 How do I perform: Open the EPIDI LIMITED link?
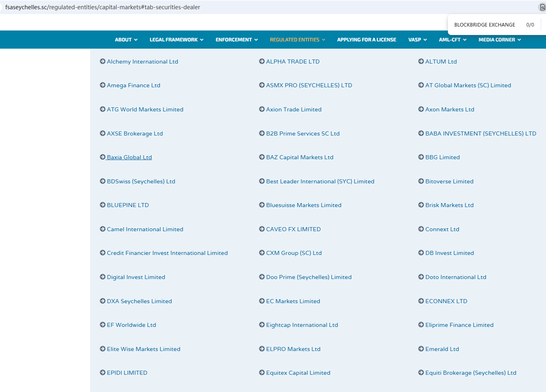[127, 373]
